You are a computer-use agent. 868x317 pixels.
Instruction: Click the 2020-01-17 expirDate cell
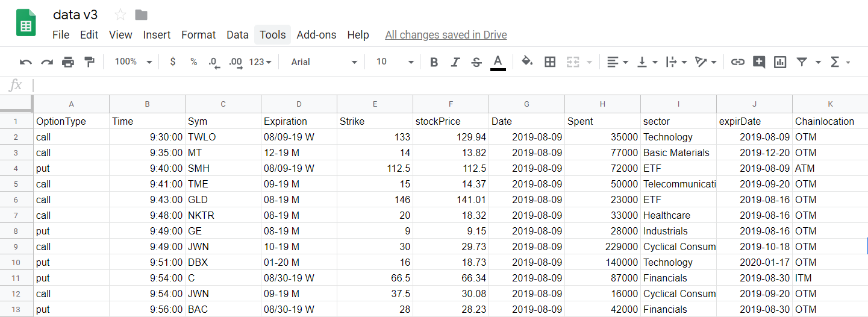tap(755, 262)
